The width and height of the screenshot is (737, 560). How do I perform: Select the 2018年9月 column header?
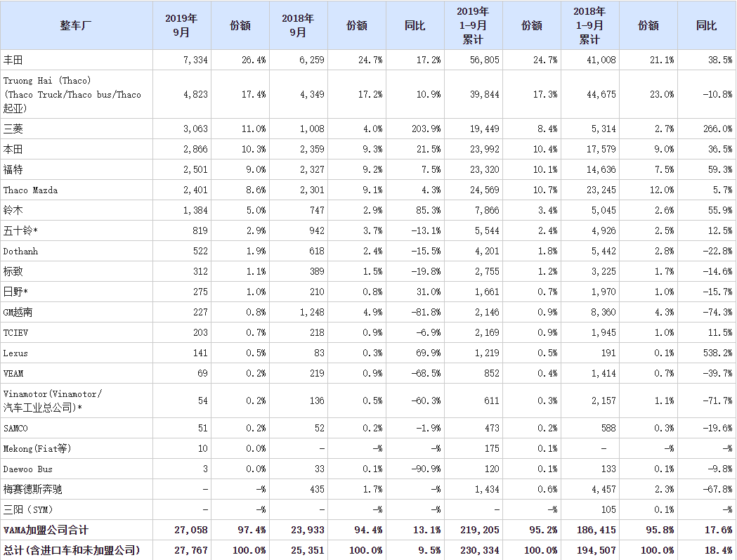point(299,25)
